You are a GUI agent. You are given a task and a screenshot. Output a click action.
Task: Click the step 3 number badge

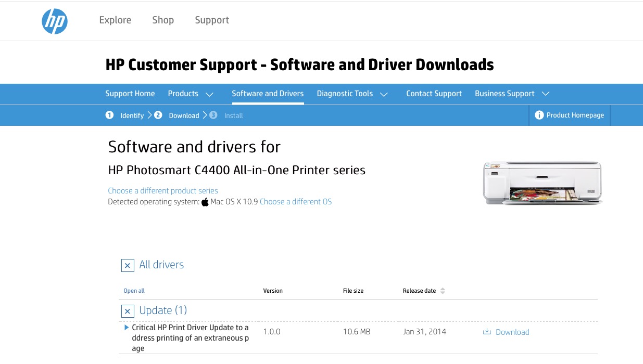[213, 115]
